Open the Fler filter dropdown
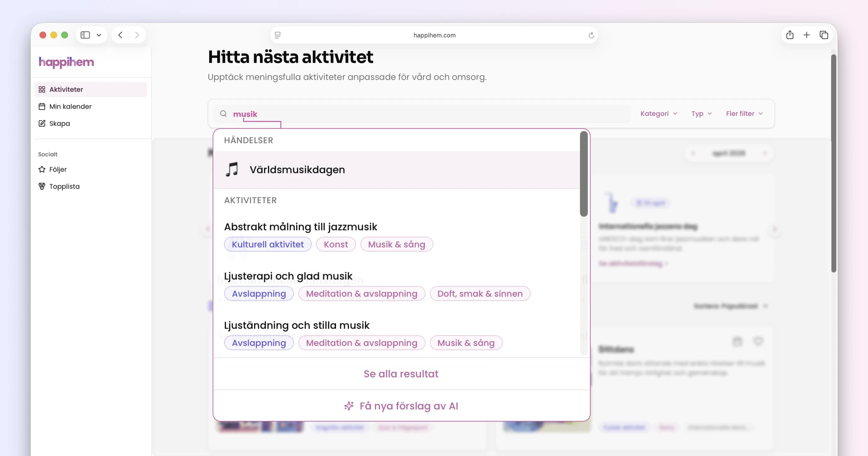Viewport: 868px width, 456px height. point(744,114)
